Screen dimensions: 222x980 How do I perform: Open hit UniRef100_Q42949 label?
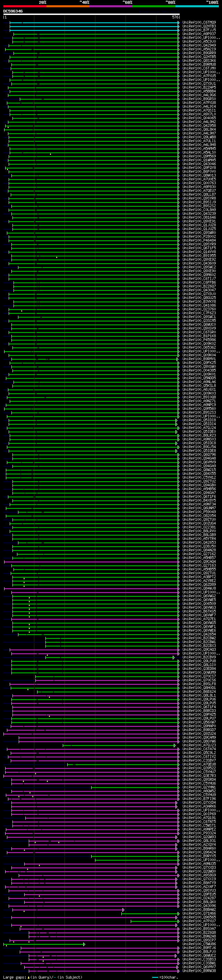[x=199, y=45]
